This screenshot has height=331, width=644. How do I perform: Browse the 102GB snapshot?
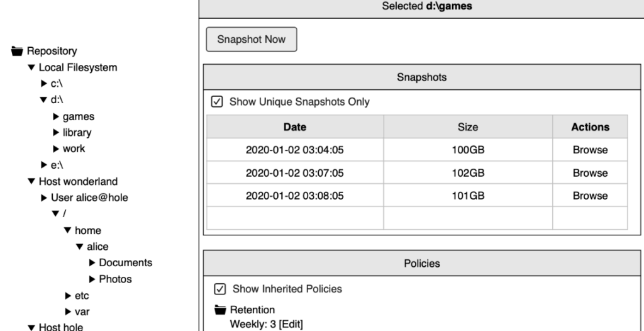(590, 173)
